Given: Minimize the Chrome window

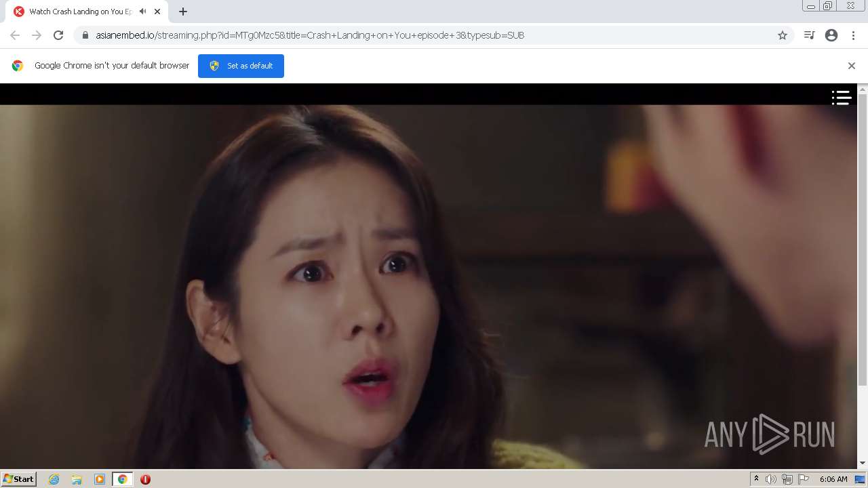Looking at the screenshot, I should click(811, 6).
